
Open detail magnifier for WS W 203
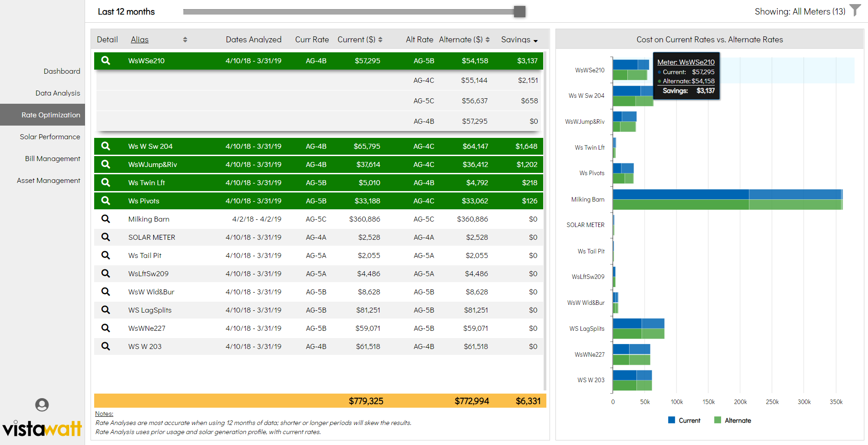coord(106,346)
